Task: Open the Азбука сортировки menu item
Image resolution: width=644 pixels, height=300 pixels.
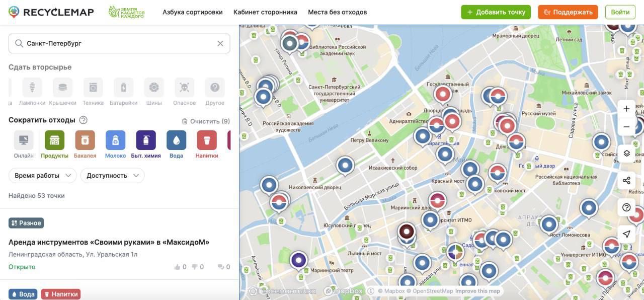Action: pos(193,12)
